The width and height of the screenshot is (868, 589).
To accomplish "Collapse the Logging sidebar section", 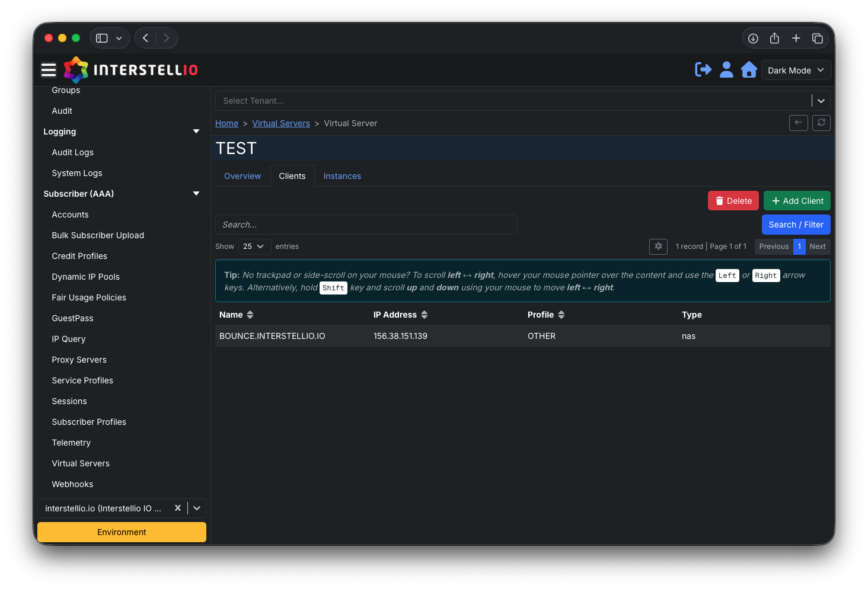I will 196,132.
